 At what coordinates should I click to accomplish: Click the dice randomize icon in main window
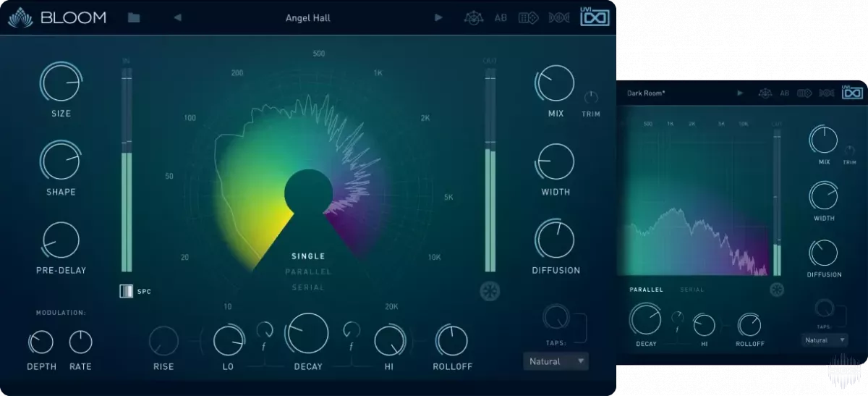coord(529,18)
